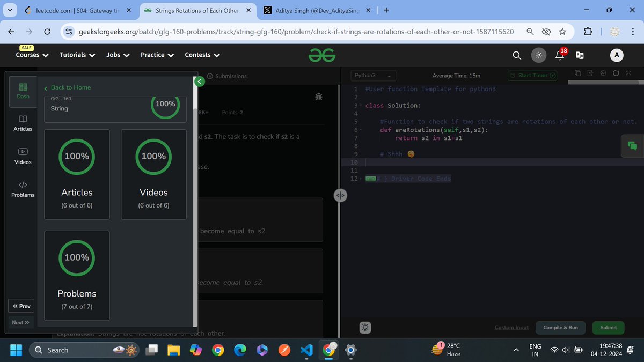Screen dimensions: 644x362
Task: Open Visual Studio Code from taskbar
Action: coord(306,350)
